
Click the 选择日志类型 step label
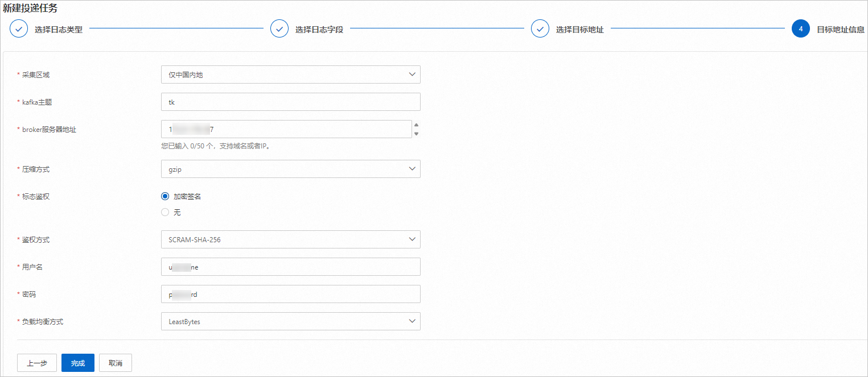59,30
